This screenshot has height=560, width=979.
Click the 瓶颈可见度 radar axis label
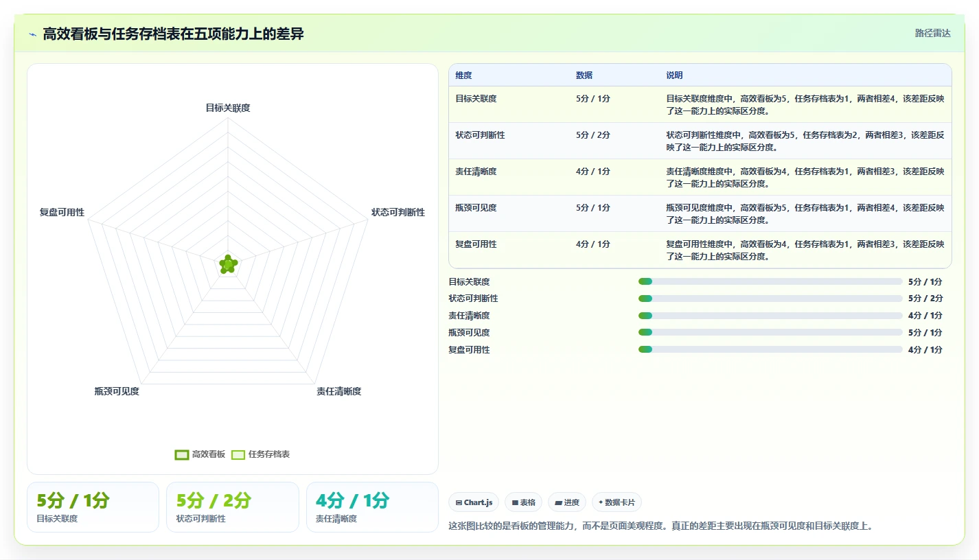tap(117, 391)
